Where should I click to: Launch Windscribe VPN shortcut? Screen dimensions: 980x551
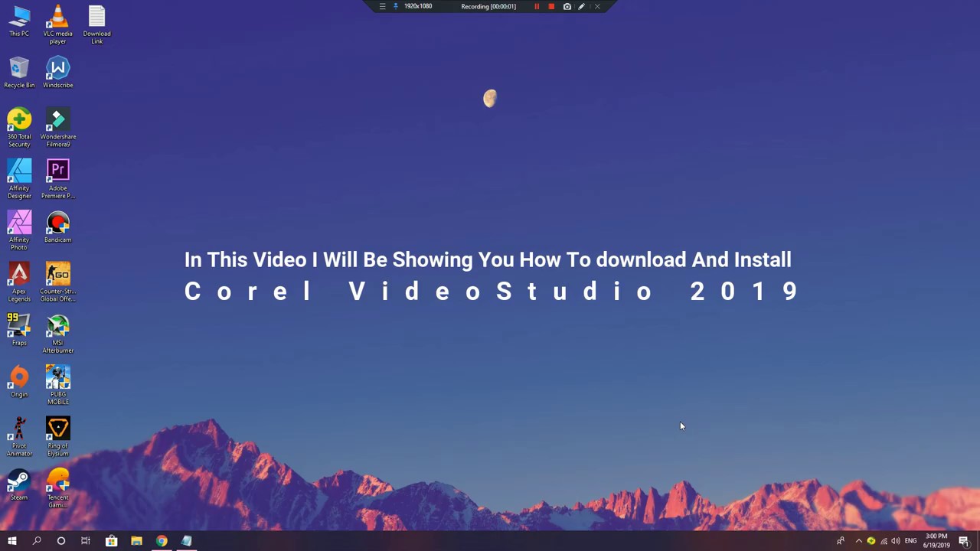[57, 73]
